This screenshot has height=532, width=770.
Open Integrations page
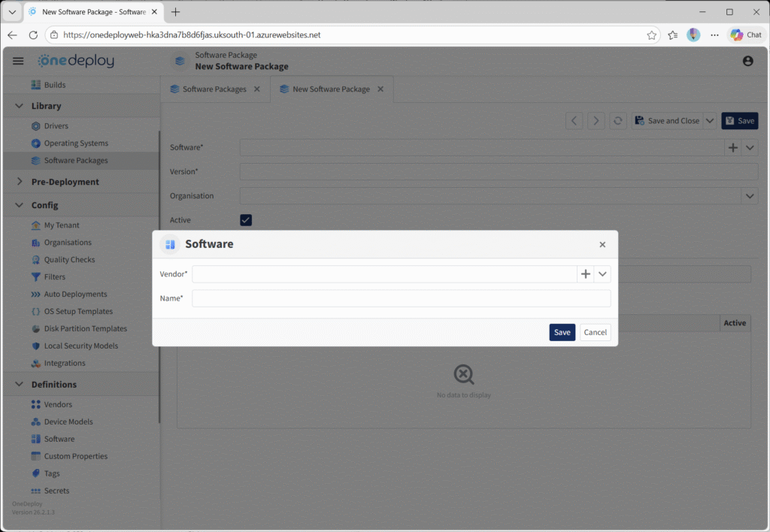(x=65, y=363)
